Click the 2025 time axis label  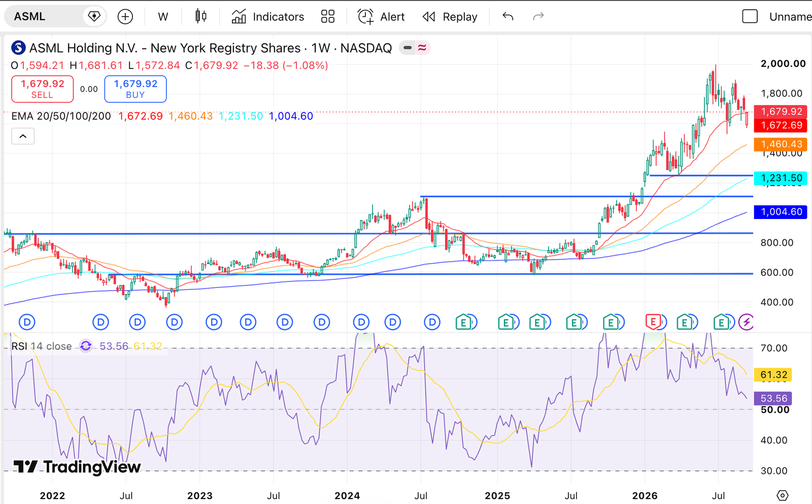(x=497, y=495)
